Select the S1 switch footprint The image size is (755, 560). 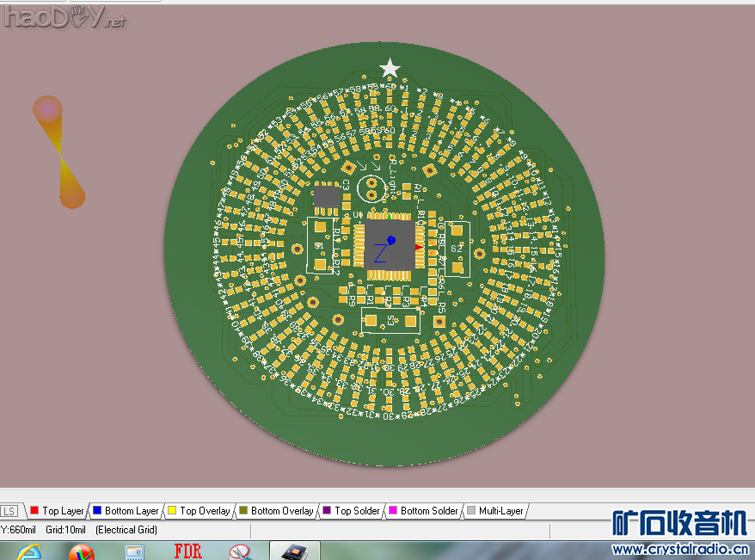320,245
